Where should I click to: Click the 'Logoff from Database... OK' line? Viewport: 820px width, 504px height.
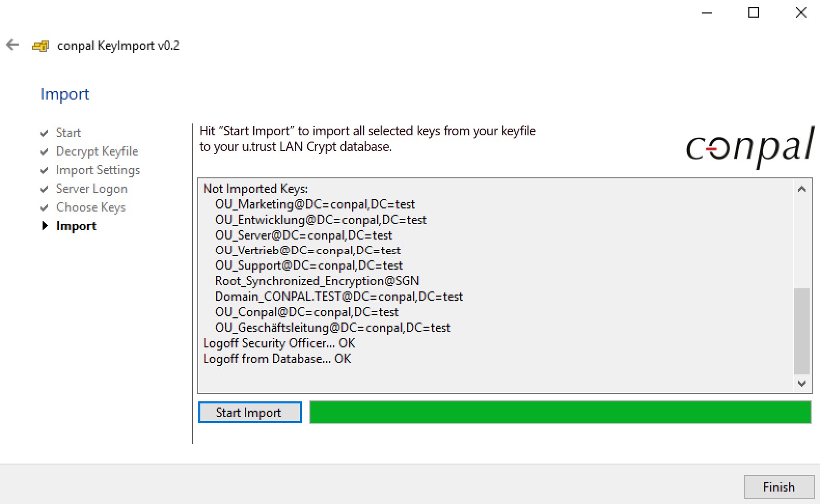[x=277, y=359]
